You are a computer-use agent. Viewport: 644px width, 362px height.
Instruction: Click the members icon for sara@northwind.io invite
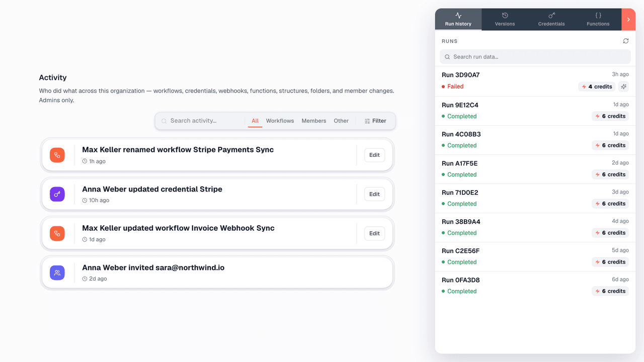tap(57, 273)
